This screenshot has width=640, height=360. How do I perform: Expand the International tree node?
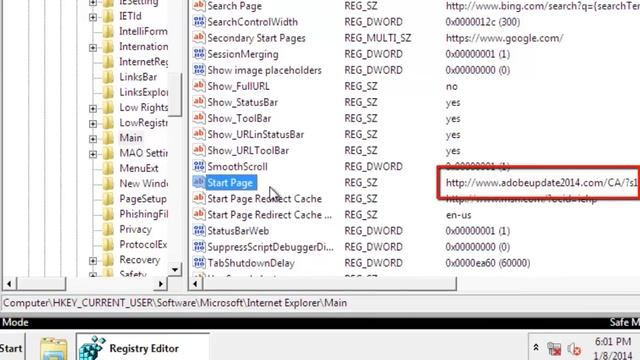click(93, 48)
